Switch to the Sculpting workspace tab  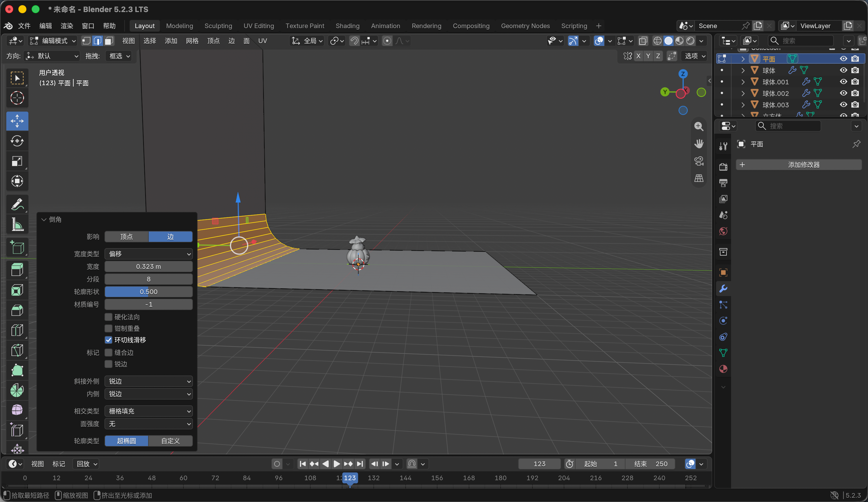coord(218,26)
